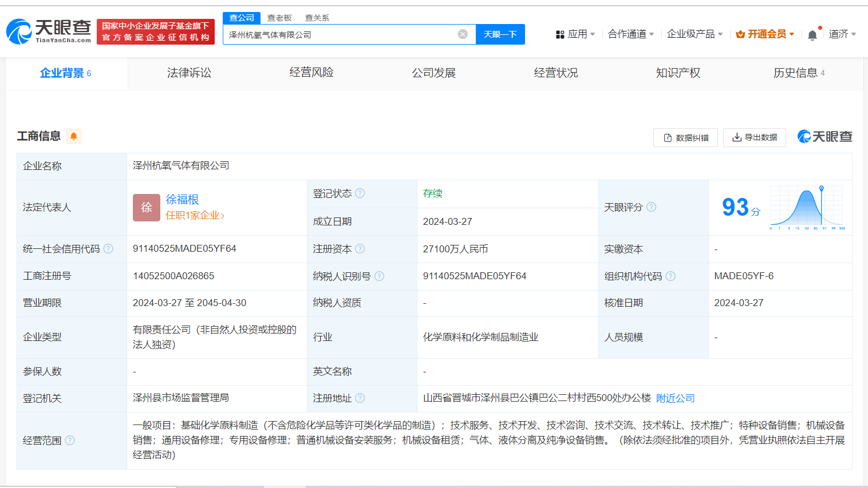This screenshot has height=488, width=868.
Task: Select the 查老板 search tab
Action: [280, 18]
